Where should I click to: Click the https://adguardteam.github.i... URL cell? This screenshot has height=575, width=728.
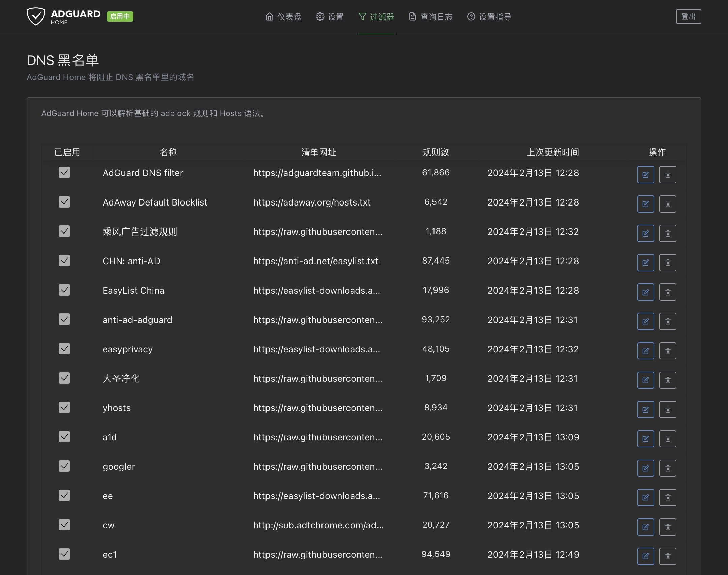317,173
